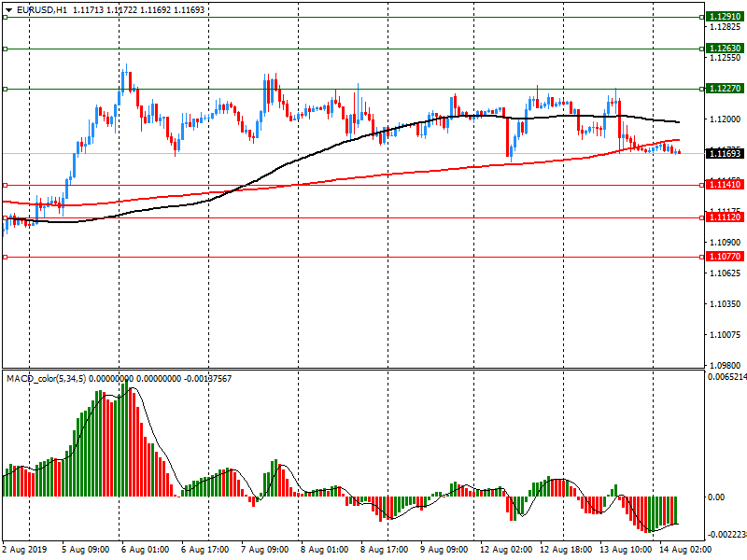Grab left handle of the 1.12630 line
Image resolution: width=747 pixels, height=560 pixels.
point(6,49)
